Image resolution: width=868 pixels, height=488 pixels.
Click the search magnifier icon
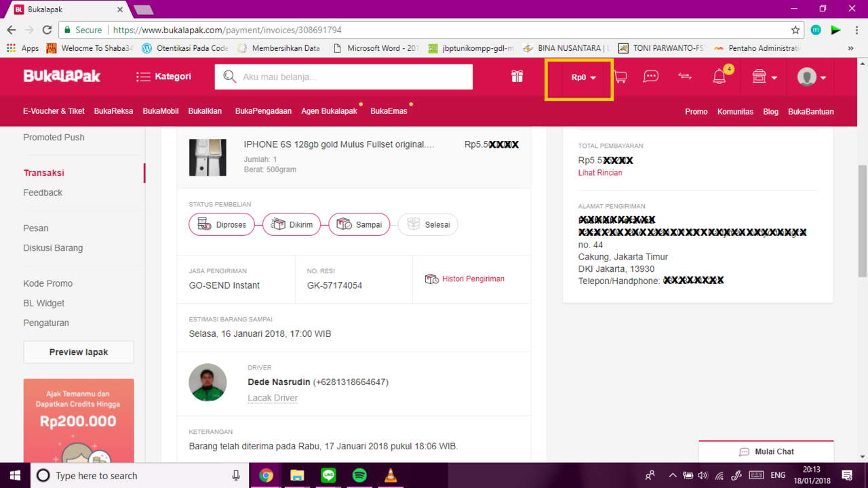(x=230, y=77)
